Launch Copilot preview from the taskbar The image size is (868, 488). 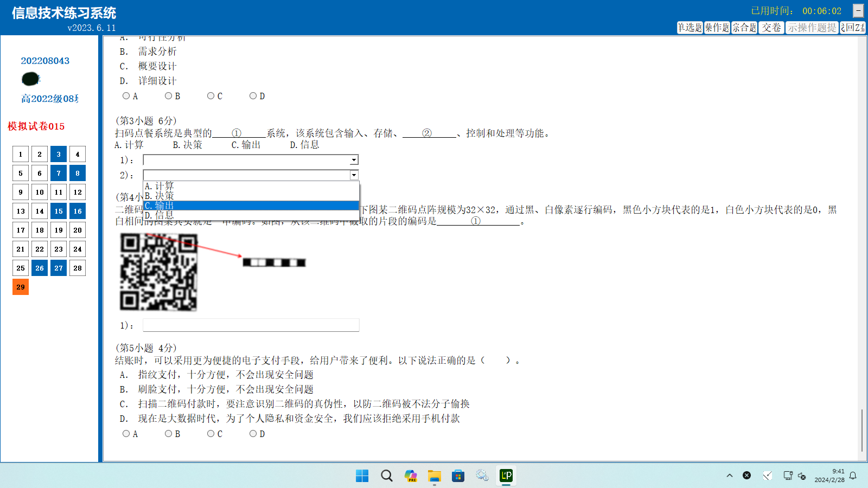click(411, 476)
